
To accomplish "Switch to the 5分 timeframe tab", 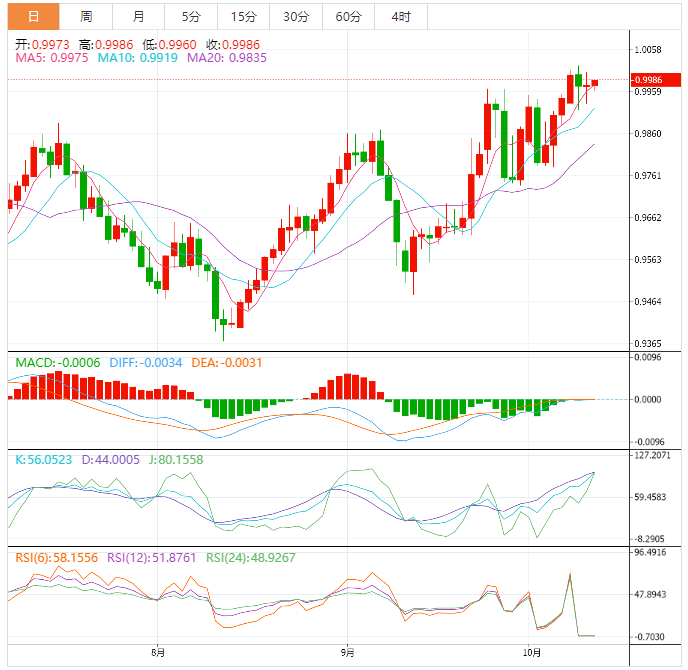I will tap(190, 16).
